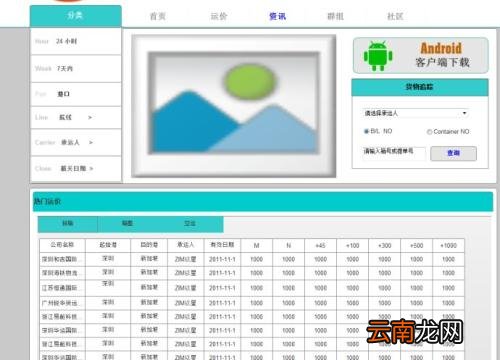
Task: Click the M column header
Action: click(256, 246)
